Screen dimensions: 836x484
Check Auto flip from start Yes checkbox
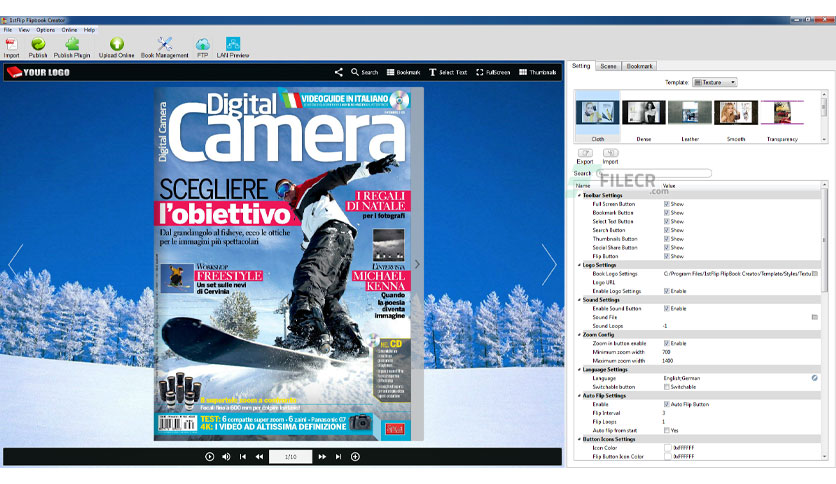point(666,430)
